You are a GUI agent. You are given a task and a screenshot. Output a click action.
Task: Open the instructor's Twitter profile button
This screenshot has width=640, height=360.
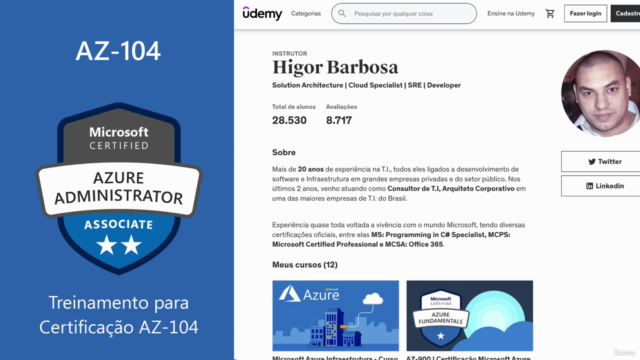click(x=601, y=162)
